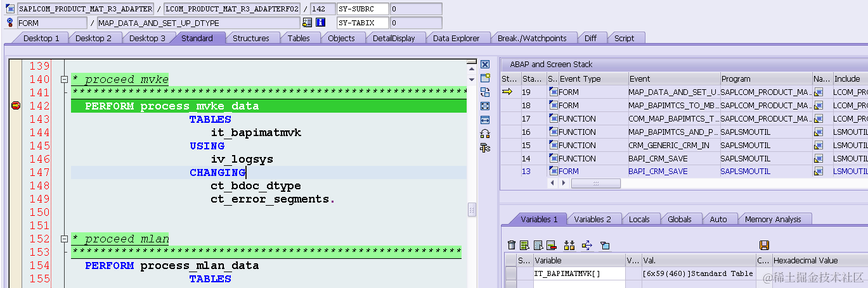The height and width of the screenshot is (288, 868).
Task: Click the trash delete icon in the Variables toolbar
Action: click(512, 245)
